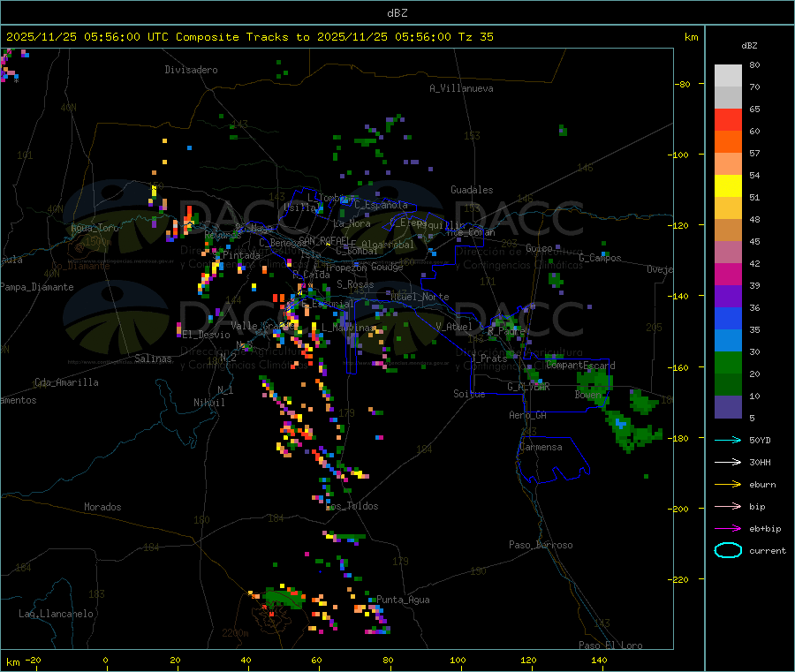The height and width of the screenshot is (672, 795).
Task: Click the eburn yellow arrow legend icon
Action: tap(728, 485)
